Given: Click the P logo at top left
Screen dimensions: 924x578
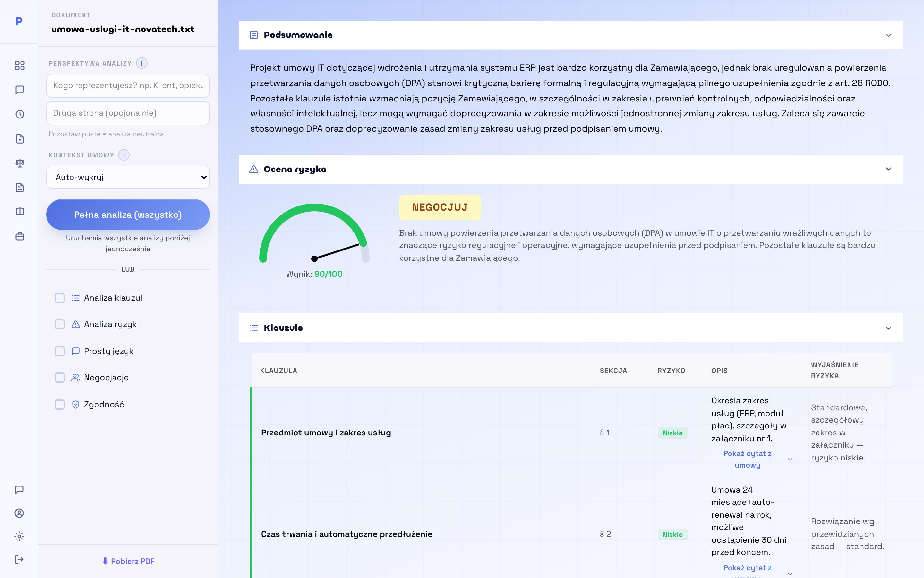Looking at the screenshot, I should tap(19, 22).
